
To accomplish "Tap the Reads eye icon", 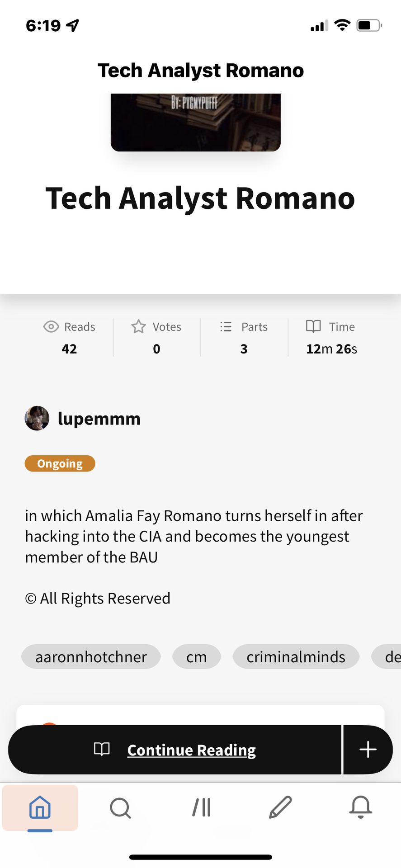I will click(51, 326).
